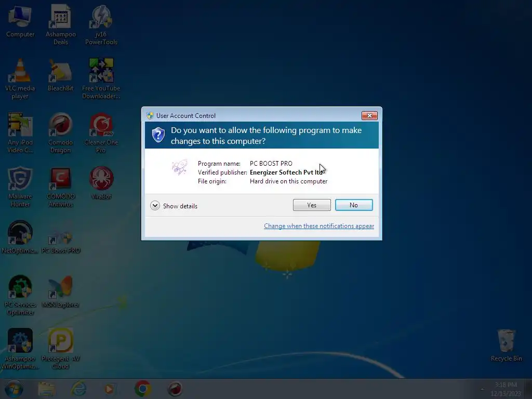Launch Cleaner One Pro icon
This screenshot has height=399, width=532.
click(101, 132)
